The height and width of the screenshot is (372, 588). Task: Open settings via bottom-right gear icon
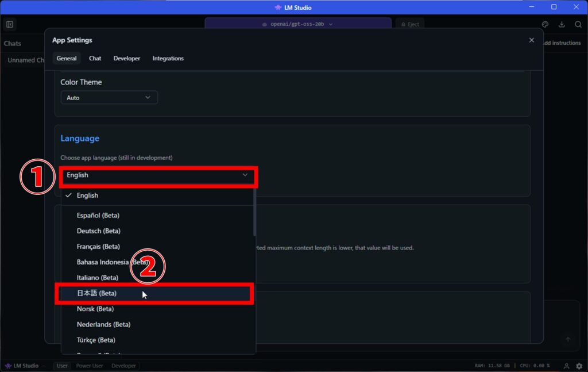579,366
